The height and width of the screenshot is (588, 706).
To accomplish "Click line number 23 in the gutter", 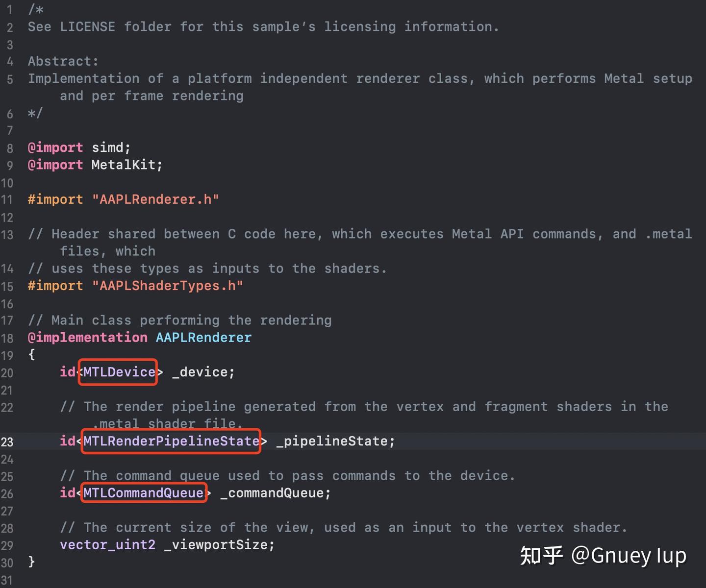I will (x=7, y=442).
